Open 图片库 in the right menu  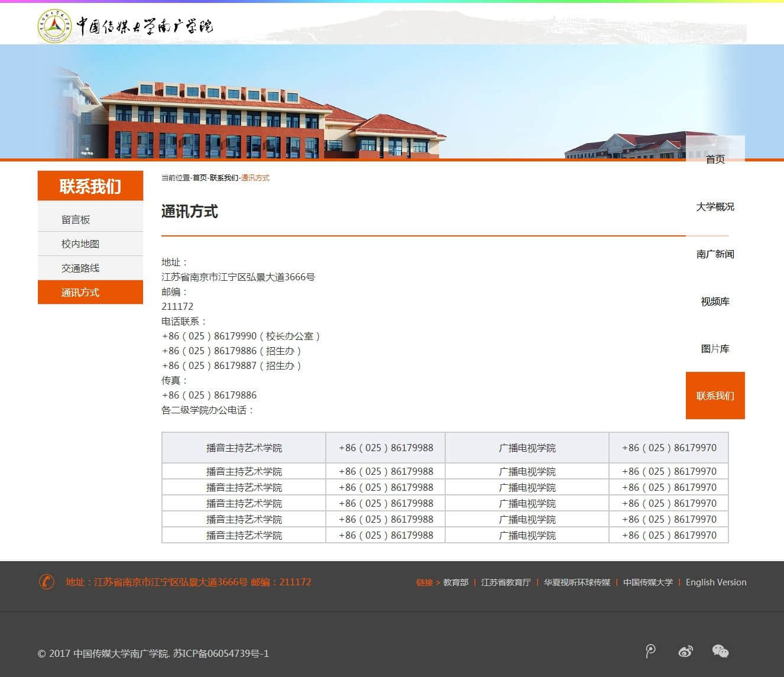coord(715,348)
